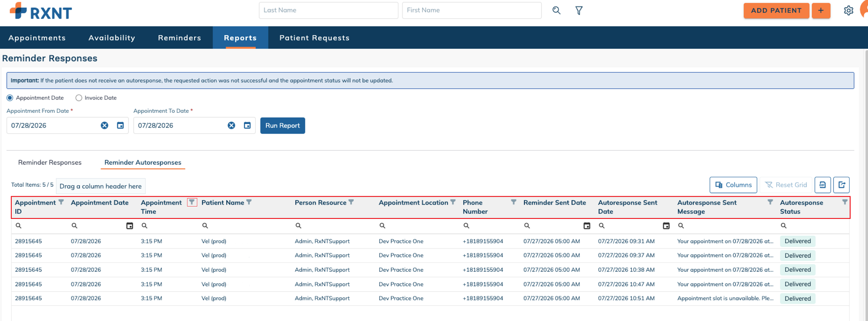Screen dimensions: 868x321
Task: Select the Appointment Date radio button
Action: pyautogui.click(x=10, y=98)
